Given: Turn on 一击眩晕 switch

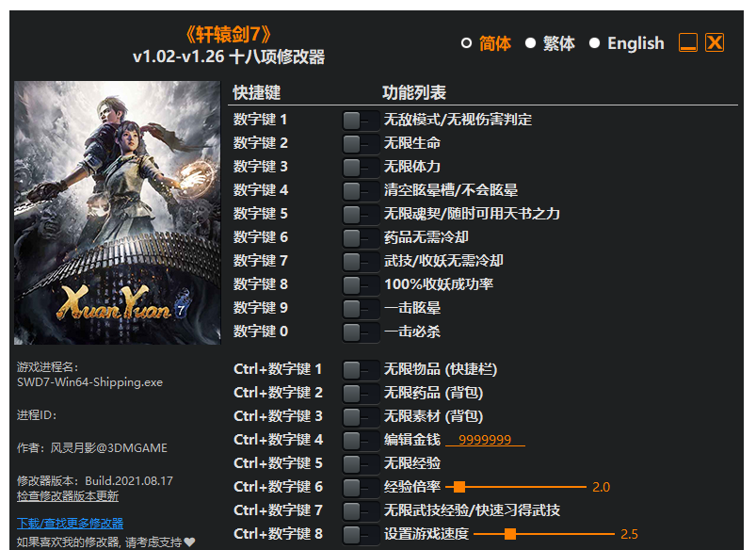Looking at the screenshot, I should pyautogui.click(x=361, y=309).
